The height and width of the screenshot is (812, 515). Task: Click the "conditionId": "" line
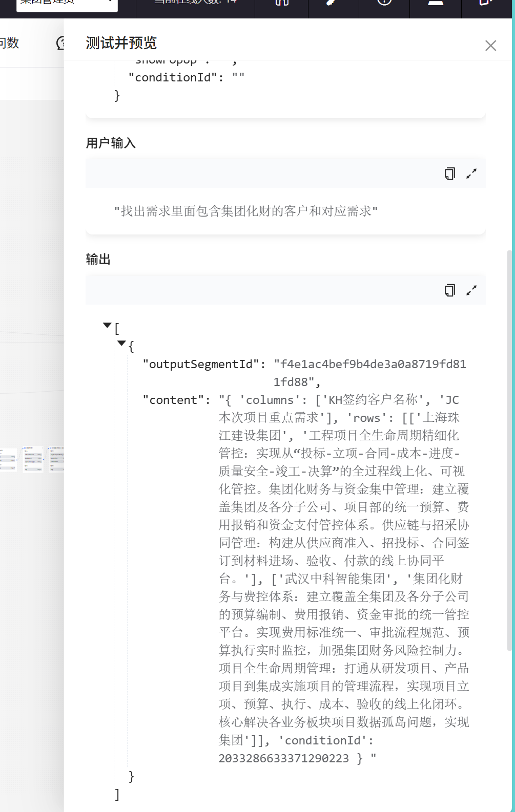tap(187, 77)
